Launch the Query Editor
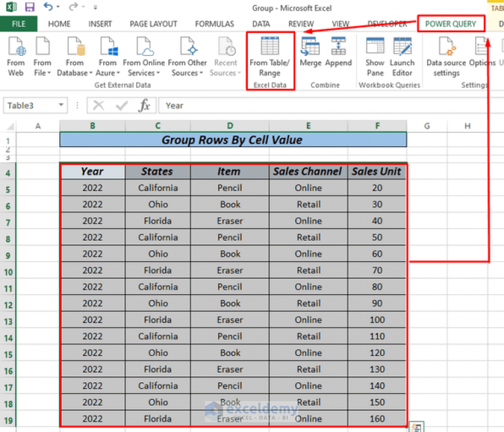The width and height of the screenshot is (504, 432). [402, 56]
